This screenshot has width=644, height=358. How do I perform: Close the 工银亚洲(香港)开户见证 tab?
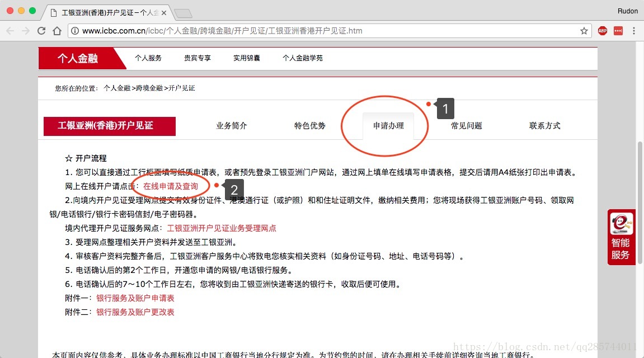point(164,13)
